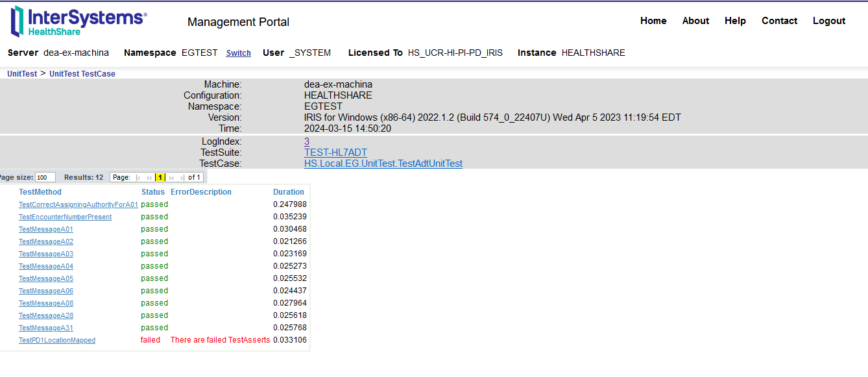868x377 pixels.
Task: Open the Switch link to change namespace
Action: click(238, 53)
